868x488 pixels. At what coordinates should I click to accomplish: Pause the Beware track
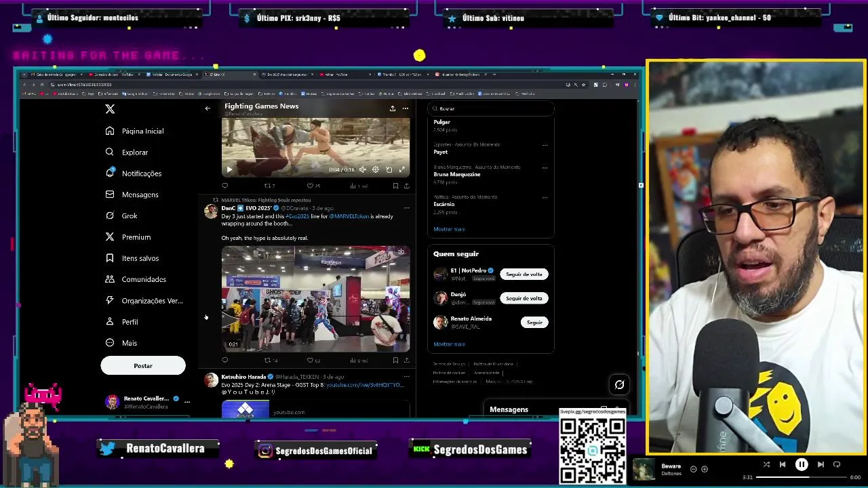pyautogui.click(x=802, y=464)
